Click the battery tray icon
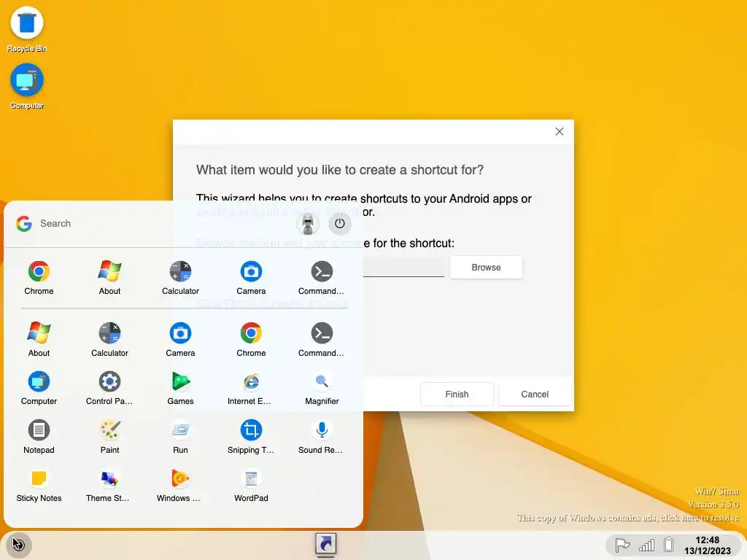This screenshot has height=560, width=747. (x=669, y=545)
